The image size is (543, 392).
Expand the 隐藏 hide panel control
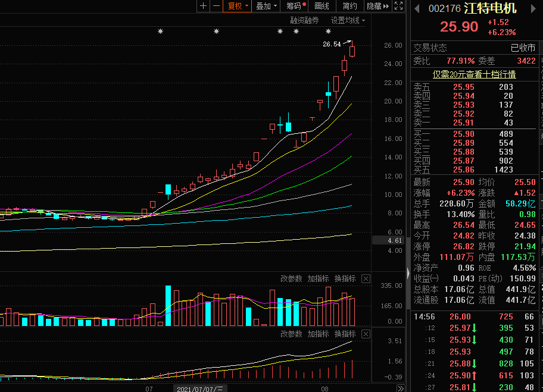pyautogui.click(x=377, y=6)
